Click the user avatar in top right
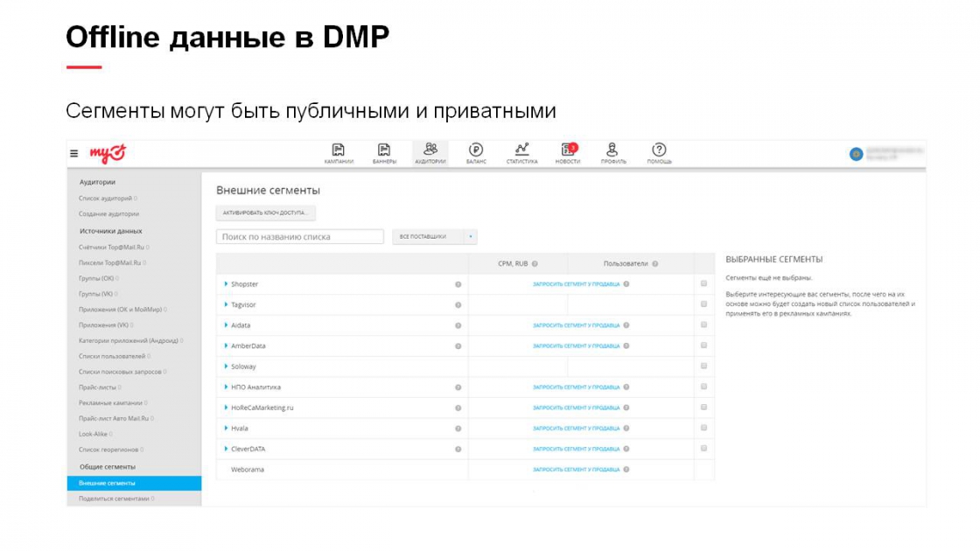The image size is (980, 551). (856, 154)
